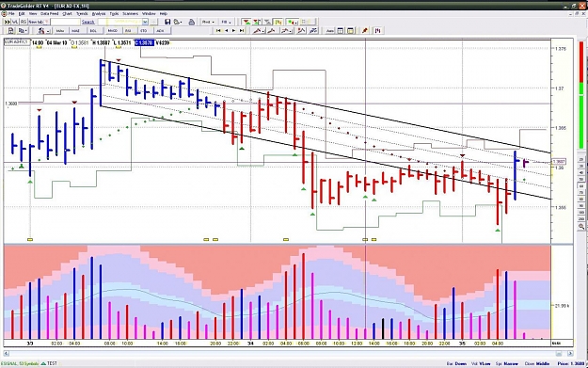Click the magnifier zoom icon beside the chart

click(581, 226)
